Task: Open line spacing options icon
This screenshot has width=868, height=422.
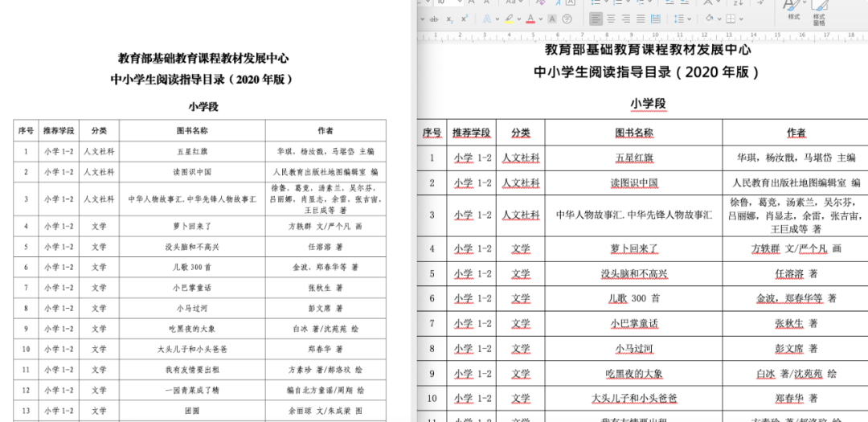Action: click(679, 18)
